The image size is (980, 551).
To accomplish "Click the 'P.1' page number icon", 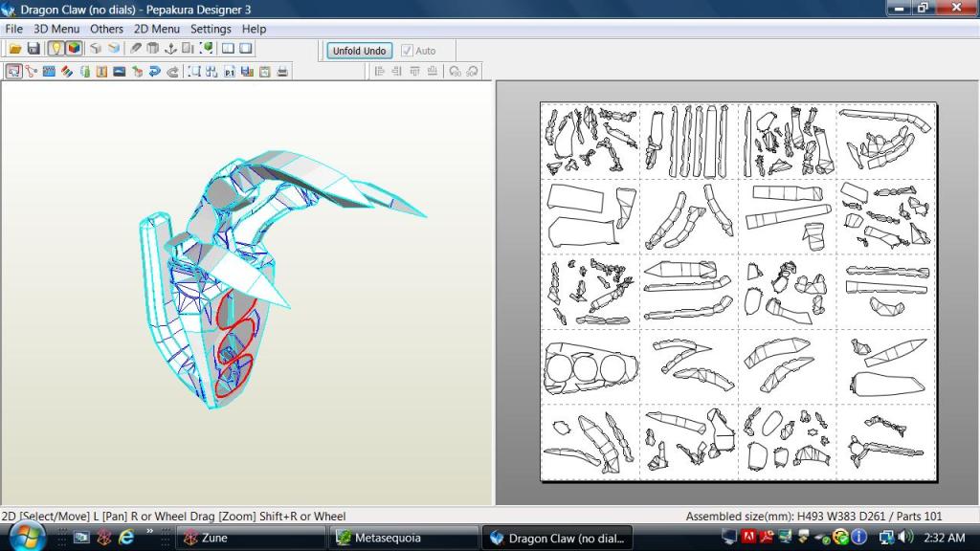I will click(x=230, y=71).
